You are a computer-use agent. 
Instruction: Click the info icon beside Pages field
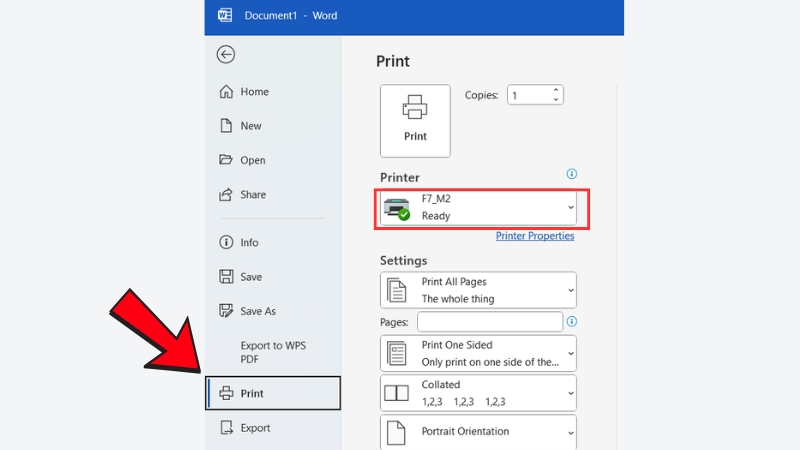coord(571,321)
